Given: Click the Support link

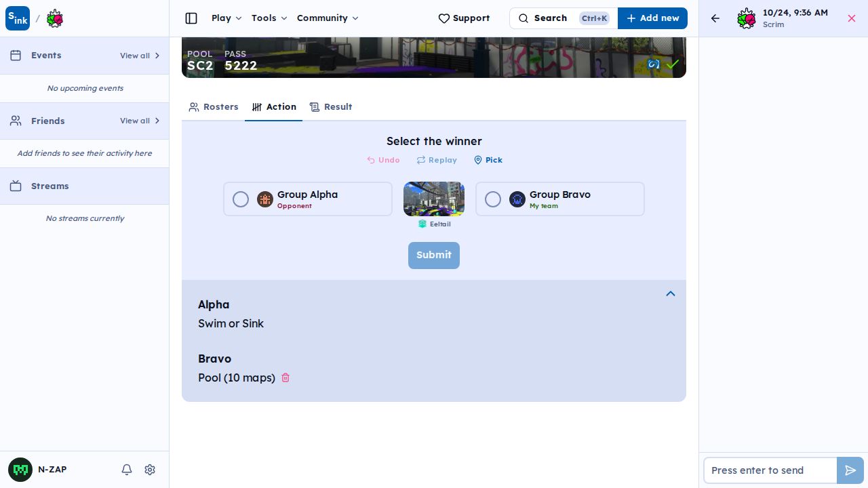Looking at the screenshot, I should pos(464,18).
